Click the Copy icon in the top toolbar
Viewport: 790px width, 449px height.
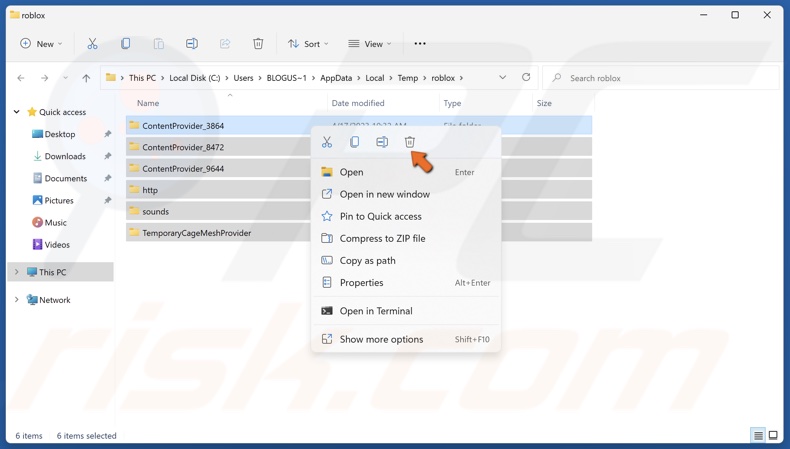125,44
